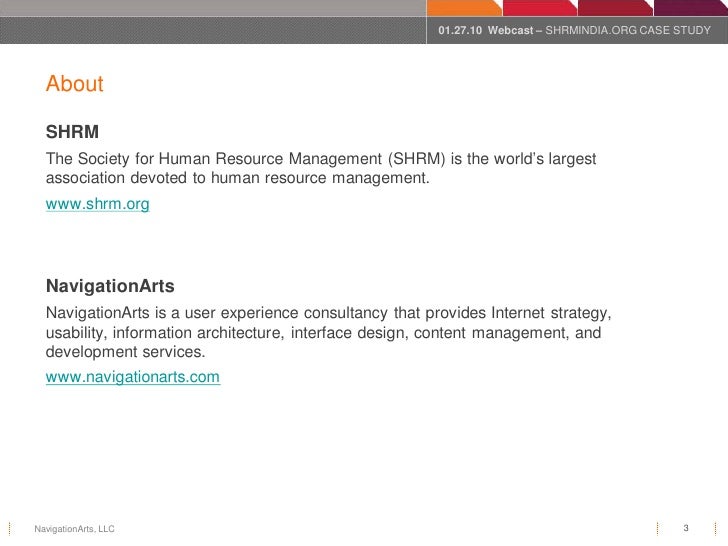Click the line 'NavigationArts is a user experience consultancy'
Image resolution: width=728 pixels, height=546 pixels.
[x=328, y=313]
